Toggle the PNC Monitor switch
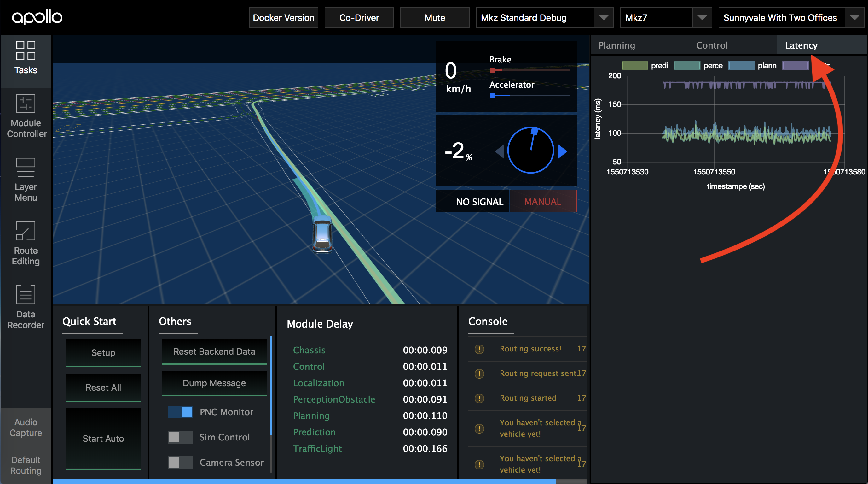This screenshot has height=484, width=868. pyautogui.click(x=180, y=412)
